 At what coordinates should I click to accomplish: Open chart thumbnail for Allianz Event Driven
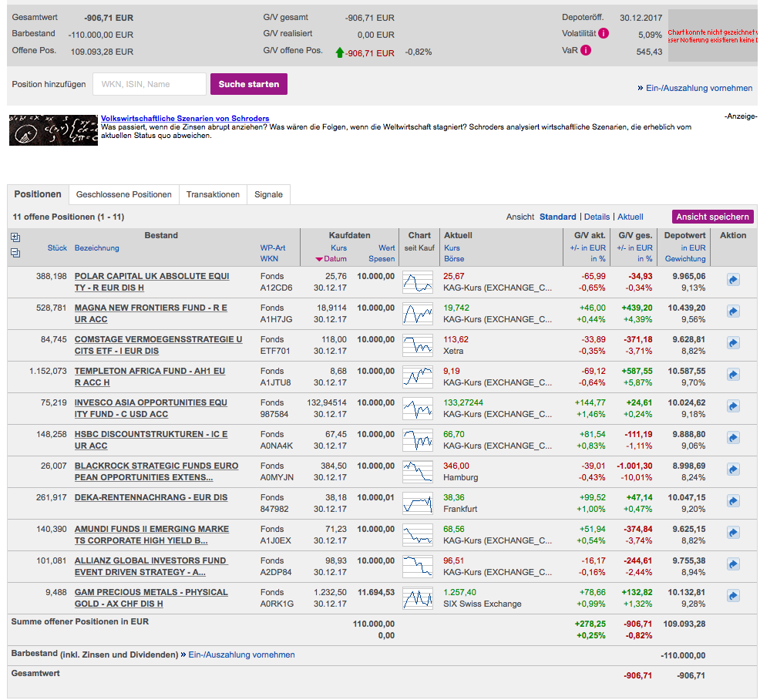417,566
